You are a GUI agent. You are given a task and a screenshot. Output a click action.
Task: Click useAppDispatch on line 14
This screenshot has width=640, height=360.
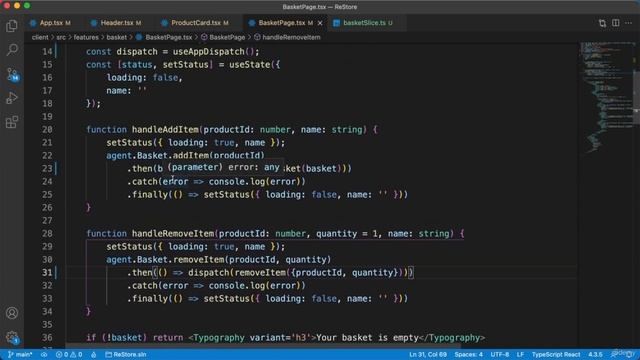click(x=209, y=51)
